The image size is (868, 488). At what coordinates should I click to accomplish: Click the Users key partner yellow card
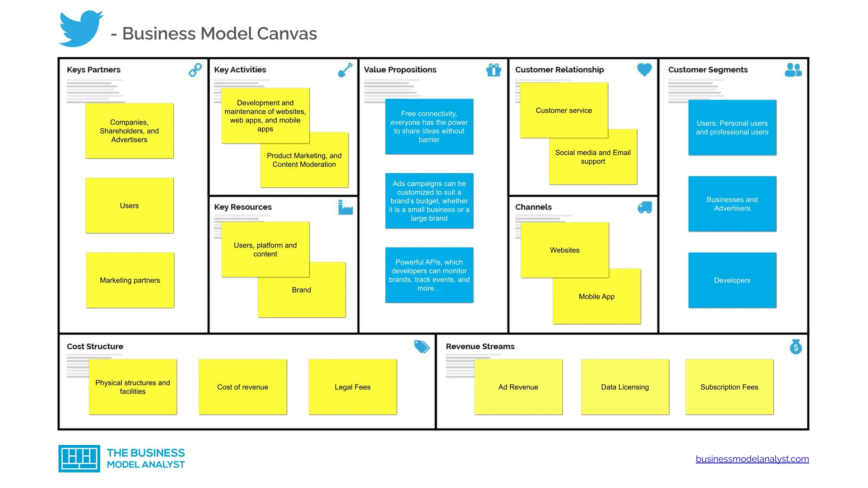click(x=130, y=205)
